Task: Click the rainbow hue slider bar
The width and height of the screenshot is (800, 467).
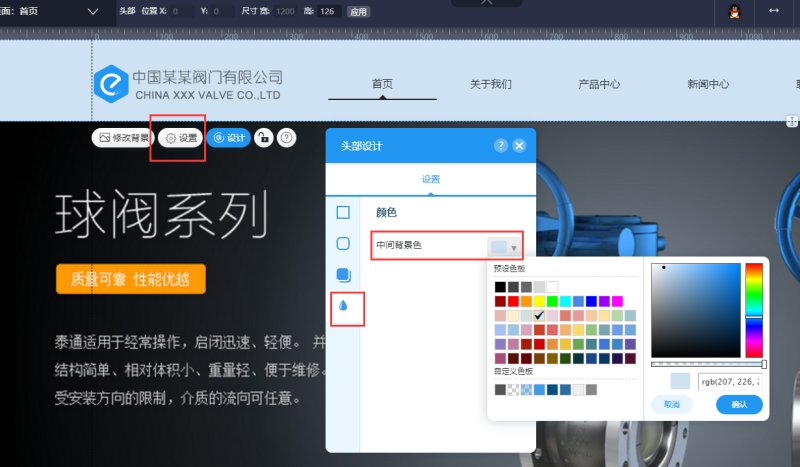Action: pyautogui.click(x=754, y=310)
